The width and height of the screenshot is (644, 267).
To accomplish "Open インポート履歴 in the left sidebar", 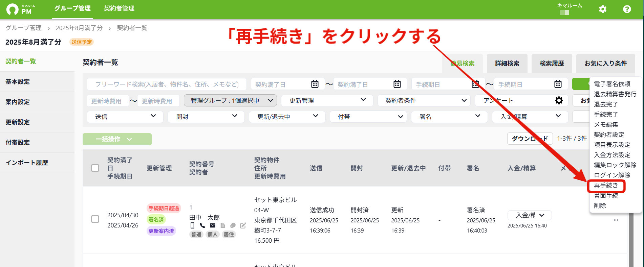I will coord(37,163).
